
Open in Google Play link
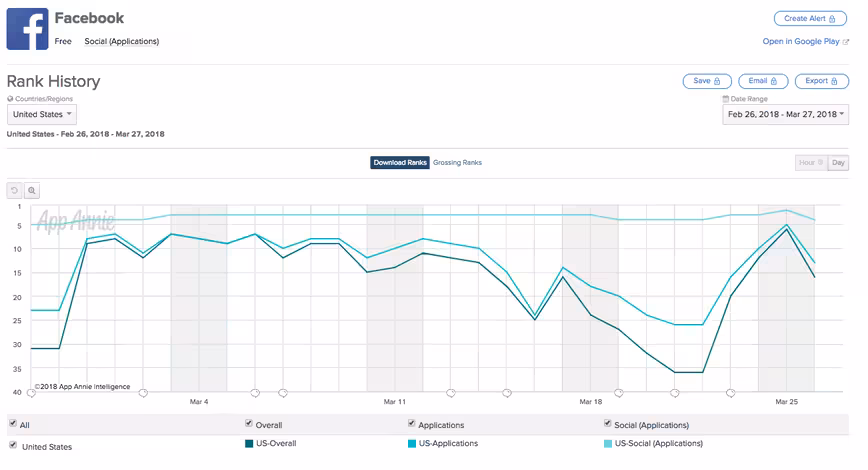pyautogui.click(x=801, y=42)
